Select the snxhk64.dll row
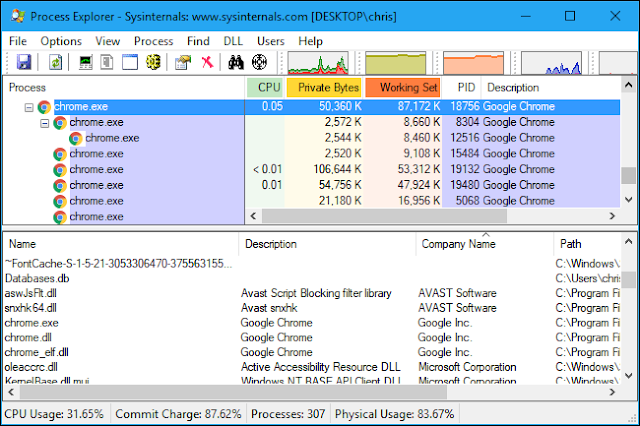The width and height of the screenshot is (640, 426). point(312,308)
